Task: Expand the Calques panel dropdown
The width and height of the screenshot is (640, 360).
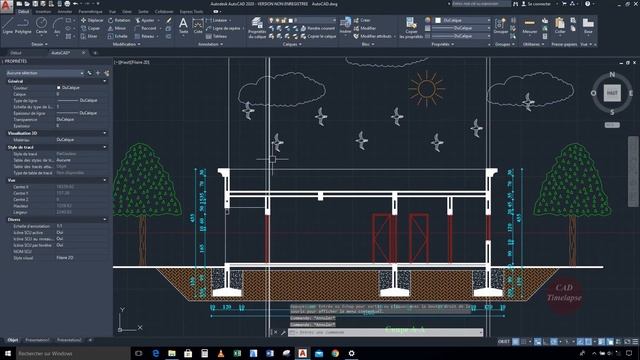Action: pos(292,44)
